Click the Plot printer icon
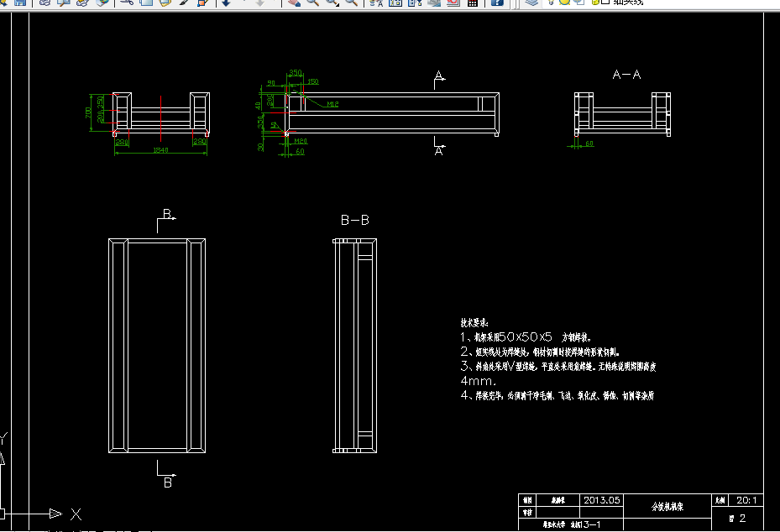 click(44, 3)
